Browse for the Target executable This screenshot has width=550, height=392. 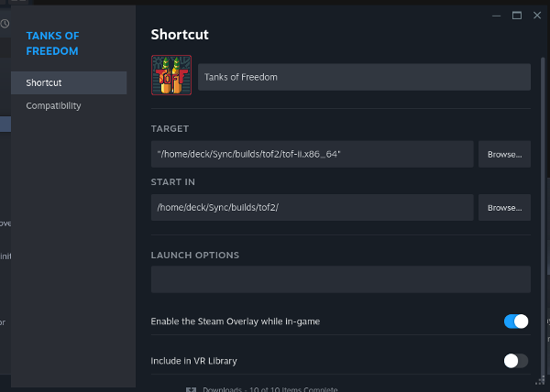504,154
